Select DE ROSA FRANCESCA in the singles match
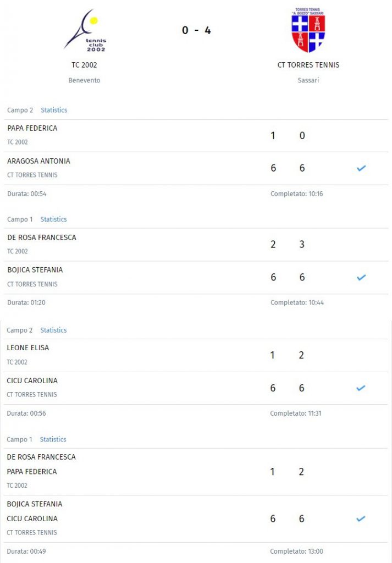Screen dimensions: 392x563 point(42,238)
